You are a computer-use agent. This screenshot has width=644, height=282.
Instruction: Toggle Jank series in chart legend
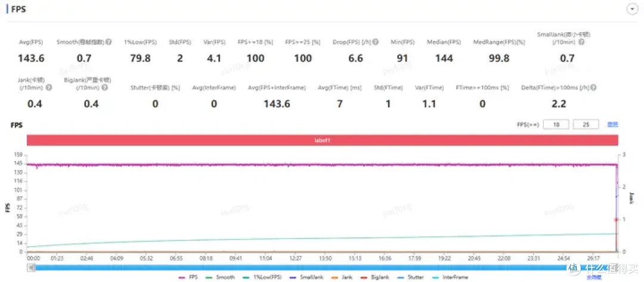point(340,277)
